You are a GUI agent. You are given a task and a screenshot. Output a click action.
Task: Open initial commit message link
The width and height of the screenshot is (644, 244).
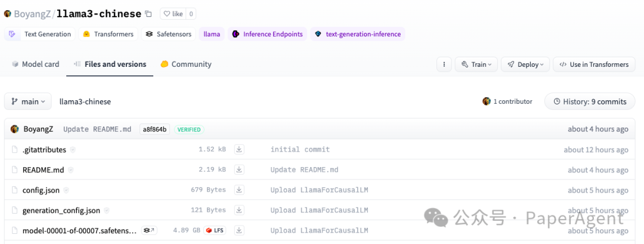click(x=300, y=150)
